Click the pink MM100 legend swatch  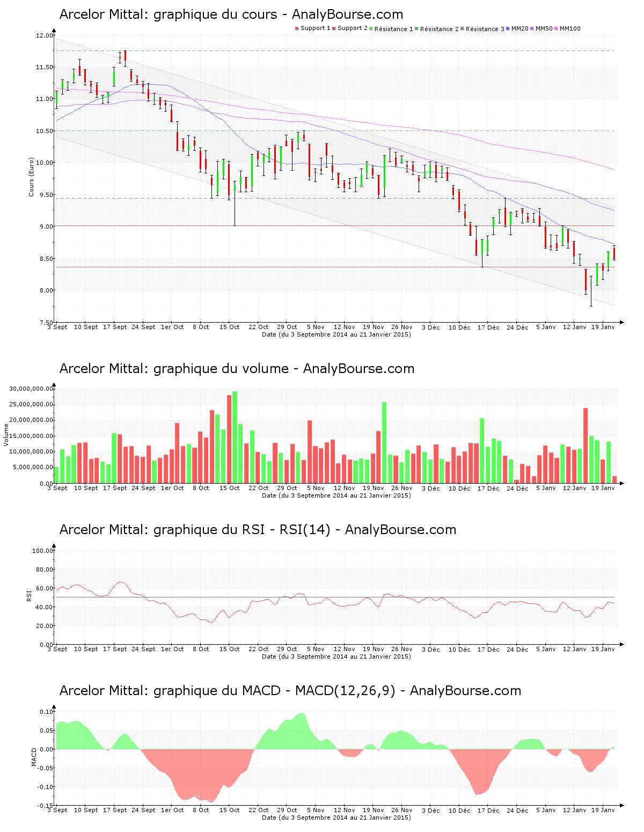tap(556, 28)
